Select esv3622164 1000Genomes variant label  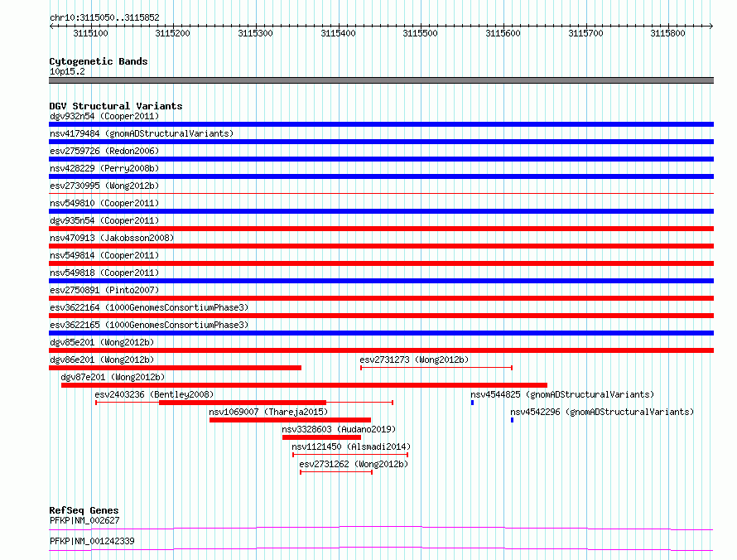pos(149,307)
